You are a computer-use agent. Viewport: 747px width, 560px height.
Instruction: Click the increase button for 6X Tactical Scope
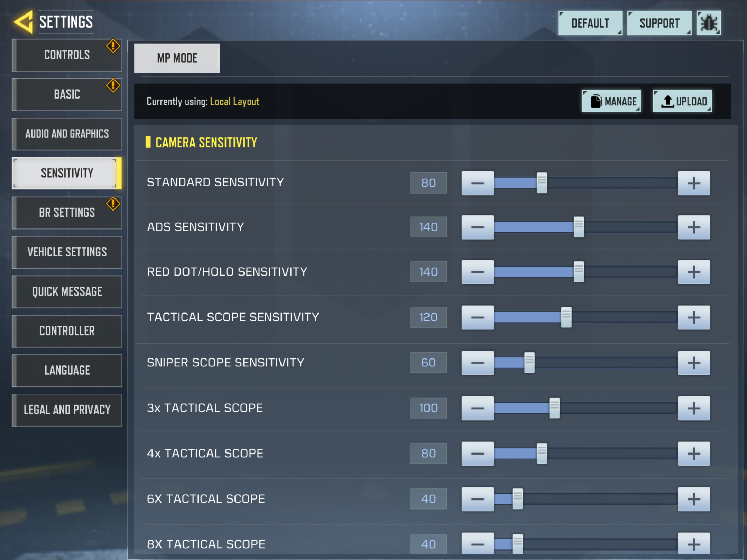coord(694,498)
